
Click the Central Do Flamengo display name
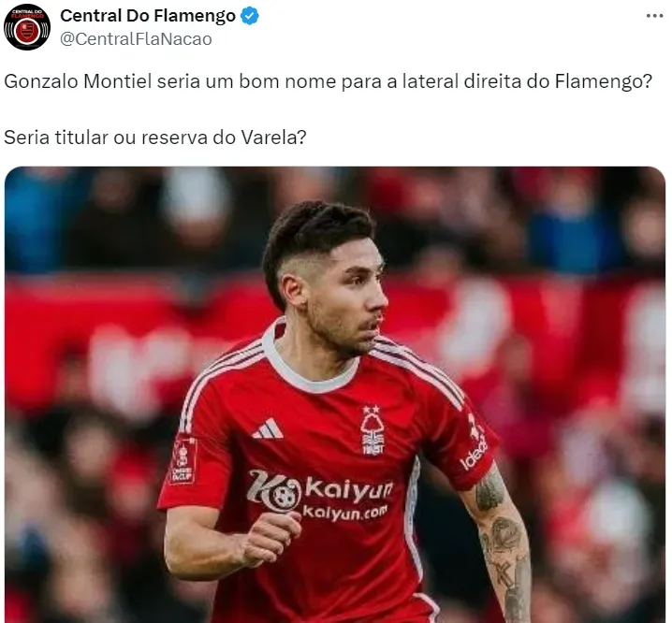pyautogui.click(x=148, y=16)
